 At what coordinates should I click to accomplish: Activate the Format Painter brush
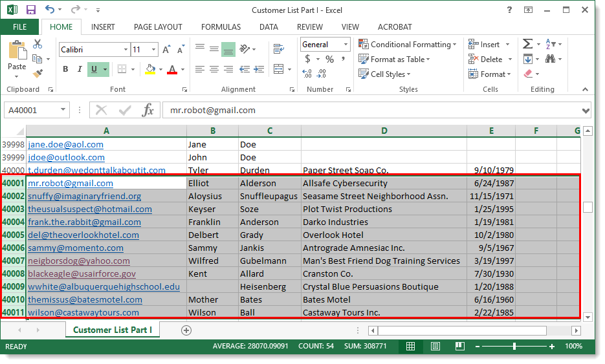38,73
